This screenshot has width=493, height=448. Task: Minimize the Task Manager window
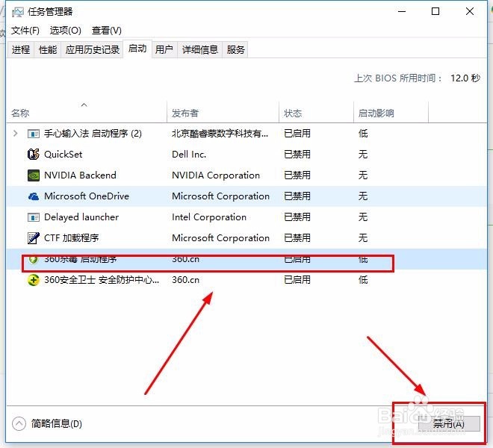click(402, 12)
